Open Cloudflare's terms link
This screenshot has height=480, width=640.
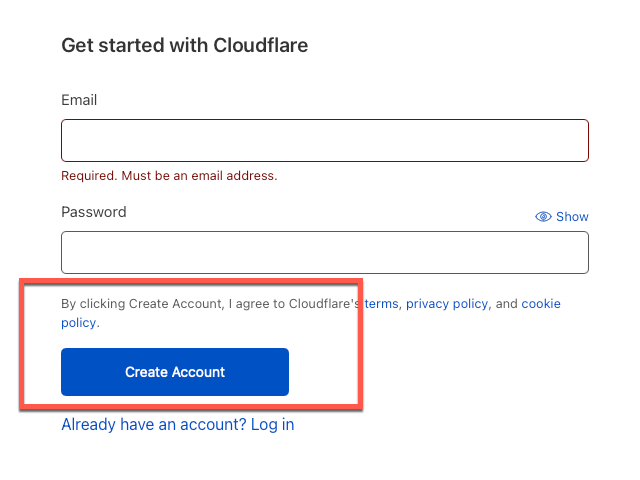pos(382,304)
